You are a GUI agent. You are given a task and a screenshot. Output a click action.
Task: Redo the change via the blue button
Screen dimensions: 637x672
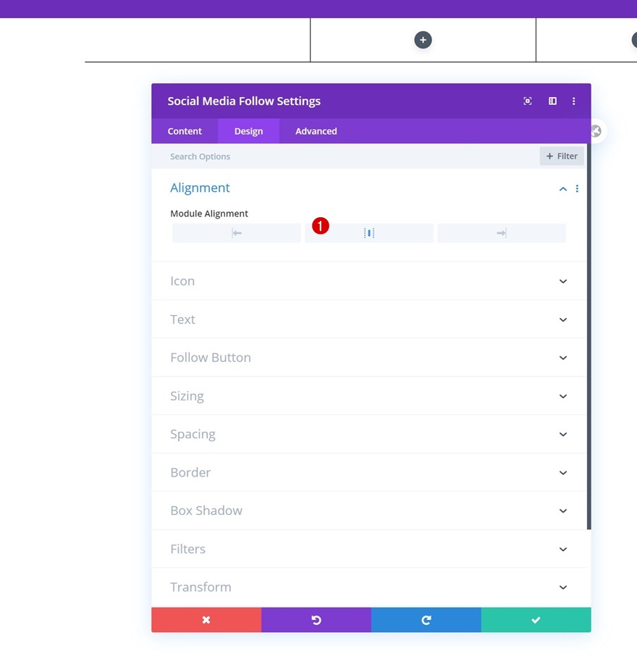click(426, 620)
